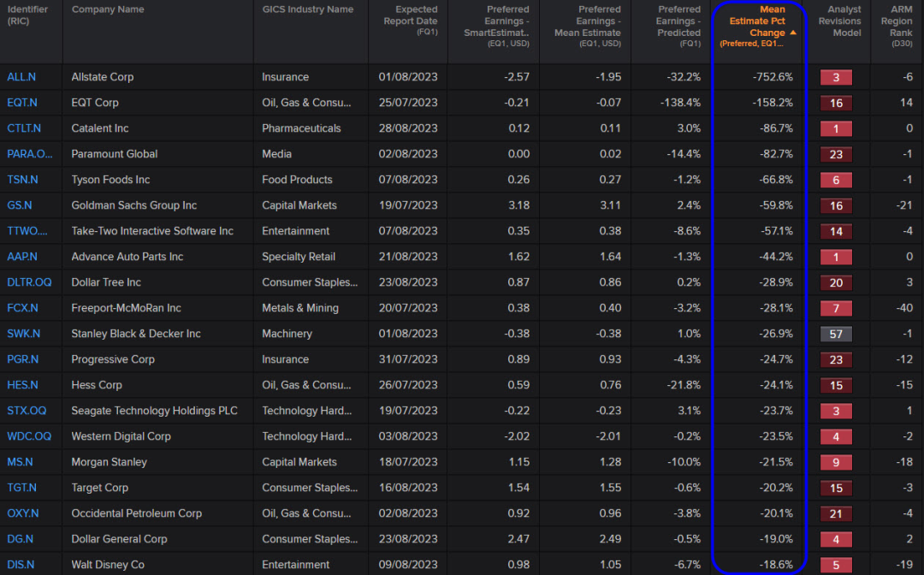The image size is (924, 575).
Task: Select the Paramount Global company name
Action: point(115,154)
